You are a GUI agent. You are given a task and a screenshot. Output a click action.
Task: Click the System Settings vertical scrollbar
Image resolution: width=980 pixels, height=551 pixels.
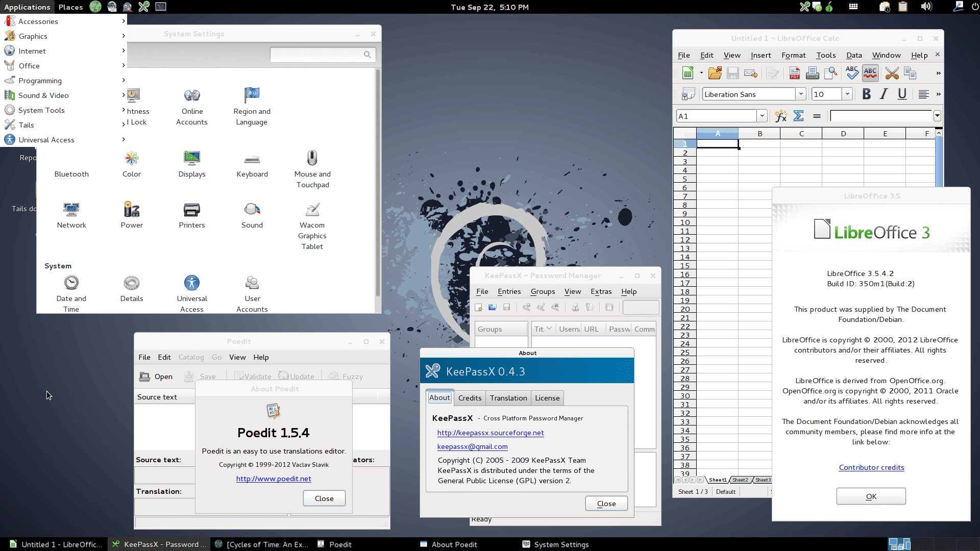[x=378, y=183]
